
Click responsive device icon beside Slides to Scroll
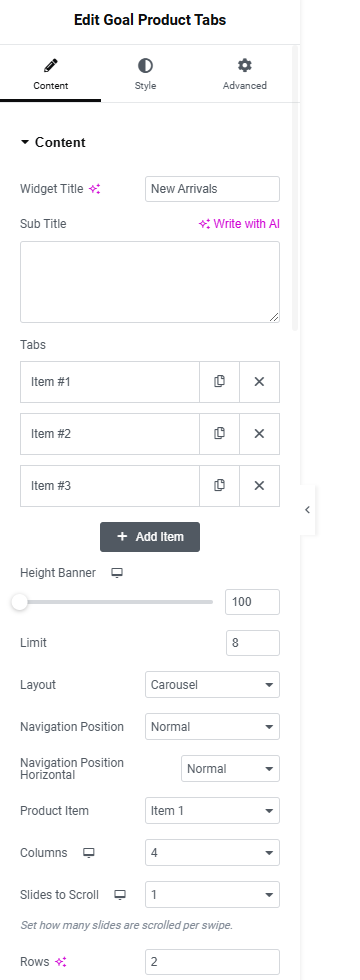(120, 895)
